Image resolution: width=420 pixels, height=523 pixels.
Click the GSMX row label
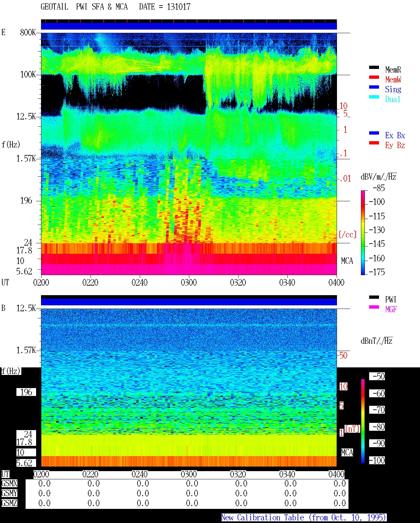tap(9, 484)
